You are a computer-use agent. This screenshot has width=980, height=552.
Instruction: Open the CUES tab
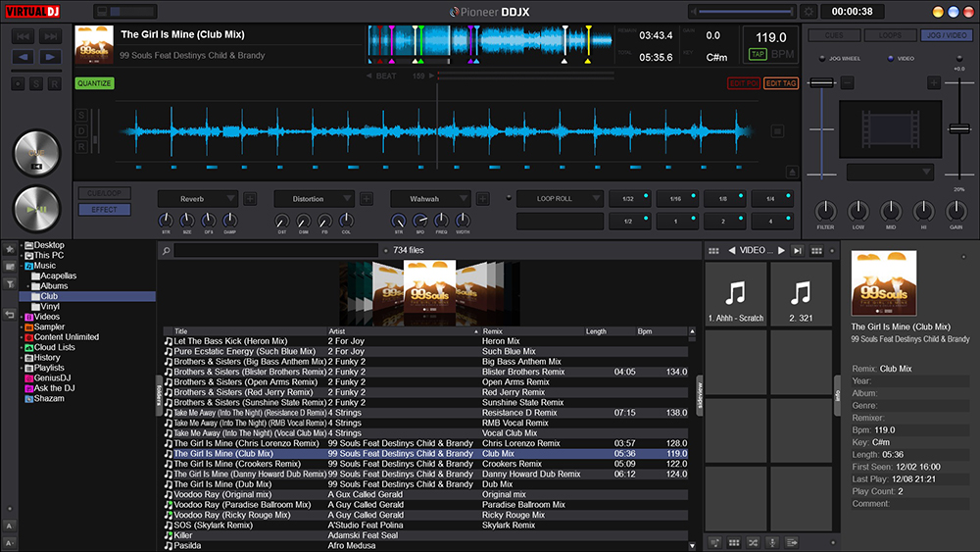click(834, 35)
